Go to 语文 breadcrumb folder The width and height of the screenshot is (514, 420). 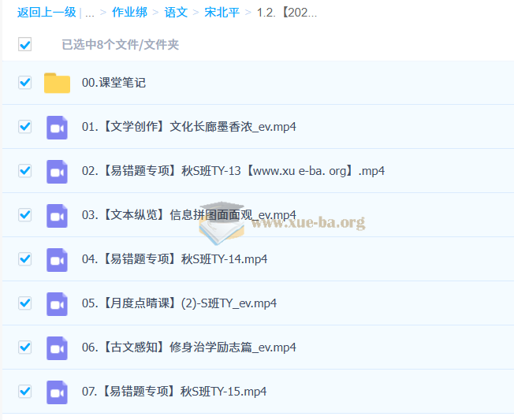[x=176, y=13]
